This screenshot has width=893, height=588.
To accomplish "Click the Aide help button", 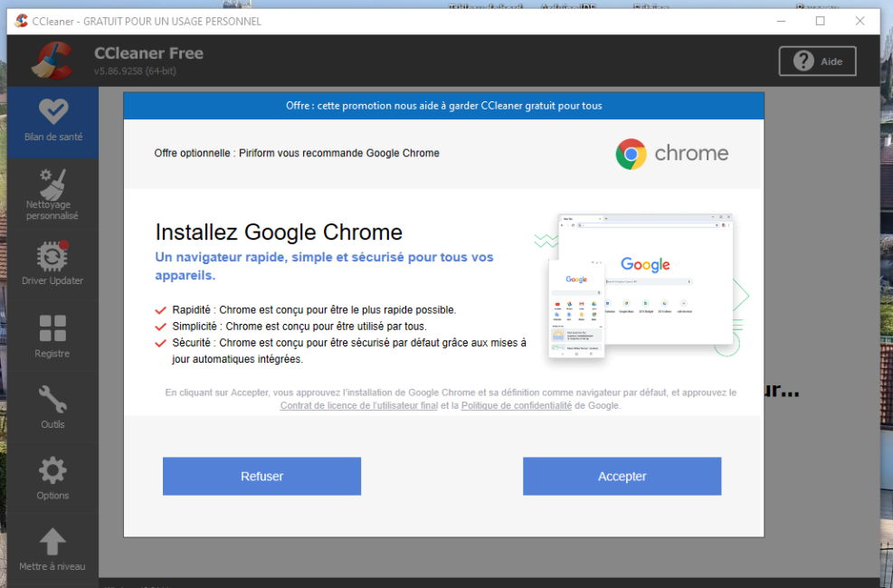I will coord(817,61).
